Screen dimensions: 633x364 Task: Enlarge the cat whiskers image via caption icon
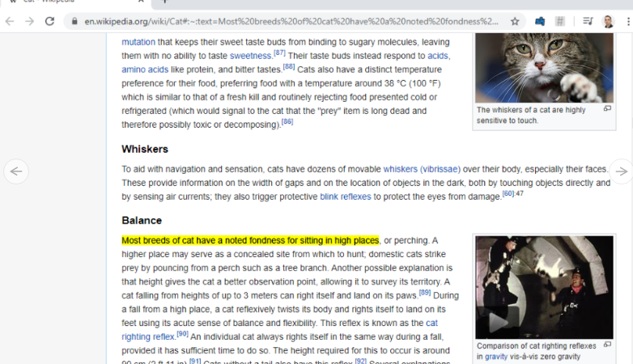click(607, 108)
